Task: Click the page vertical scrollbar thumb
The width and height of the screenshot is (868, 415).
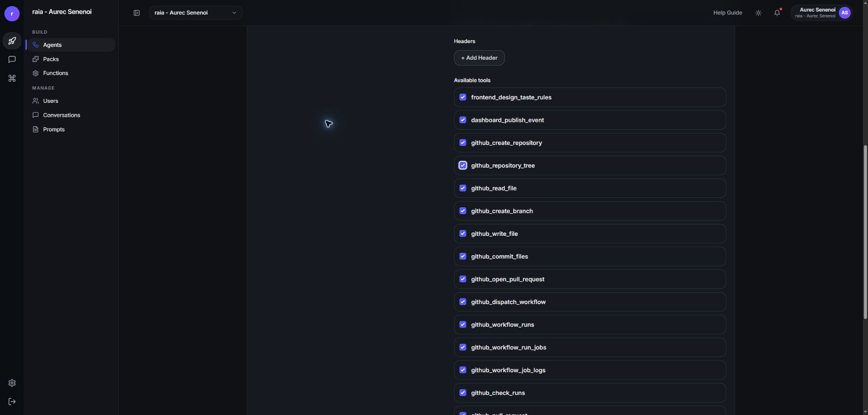Action: coord(865,232)
